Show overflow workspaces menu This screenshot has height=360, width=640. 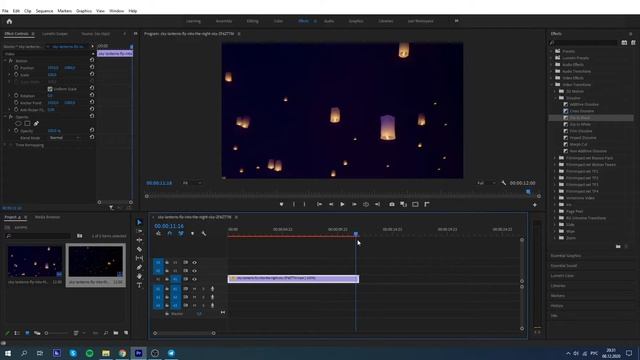click(x=456, y=21)
